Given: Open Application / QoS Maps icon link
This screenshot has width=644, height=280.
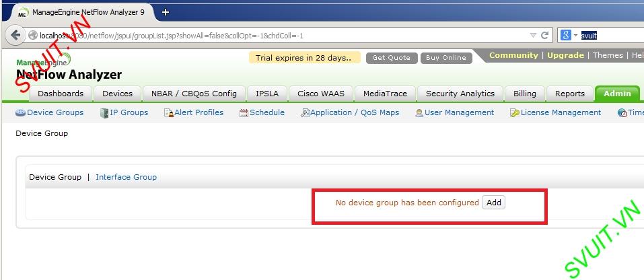Looking at the screenshot, I should coord(305,112).
